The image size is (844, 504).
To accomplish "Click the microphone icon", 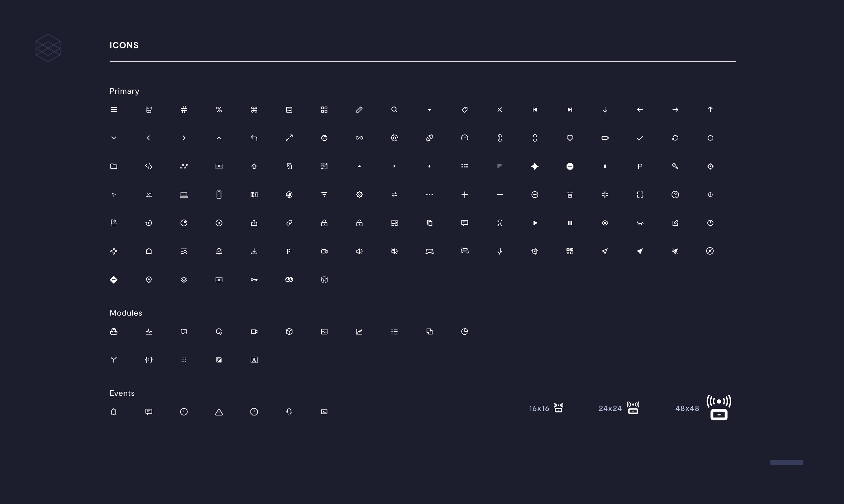I will point(499,251).
